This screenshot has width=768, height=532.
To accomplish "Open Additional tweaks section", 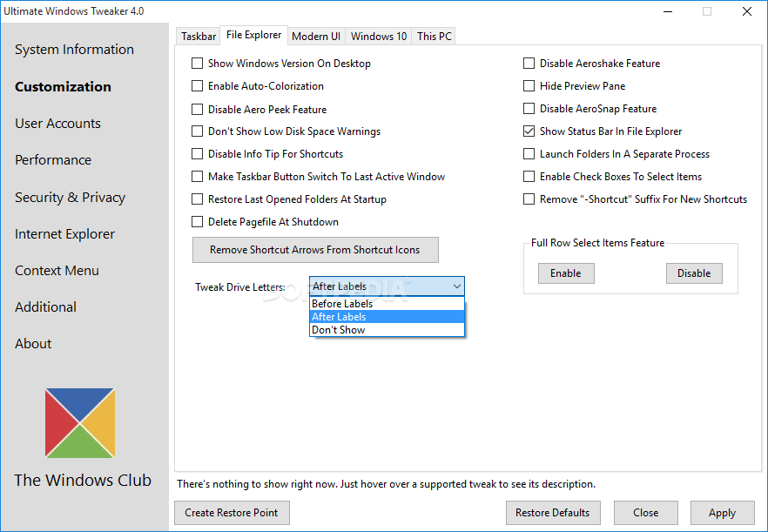I will click(x=45, y=307).
